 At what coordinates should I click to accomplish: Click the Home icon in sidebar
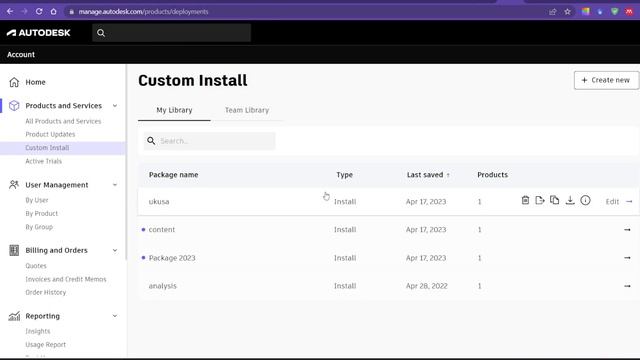(x=14, y=82)
